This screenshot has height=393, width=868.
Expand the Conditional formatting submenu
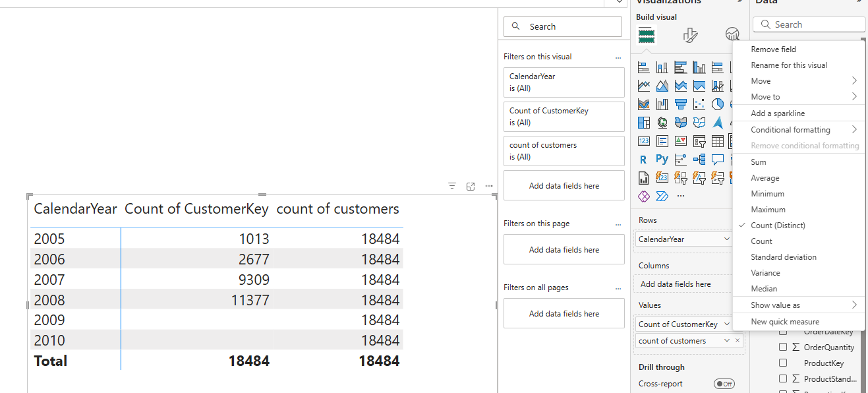click(799, 130)
